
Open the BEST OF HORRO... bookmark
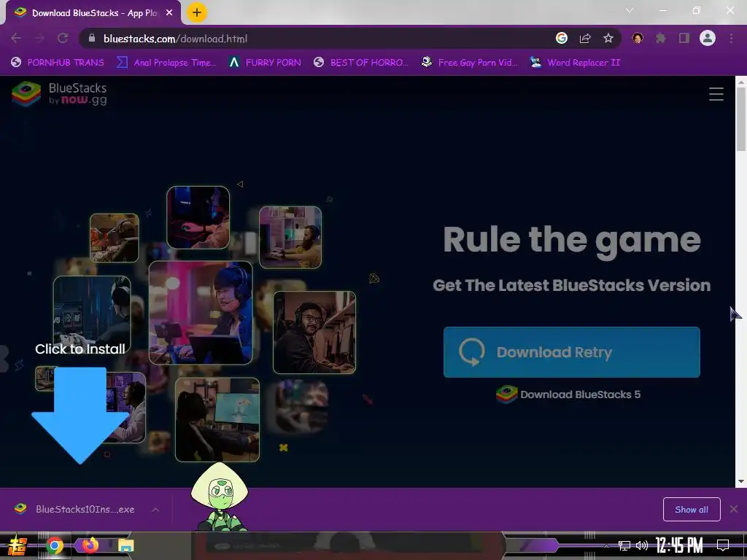361,63
